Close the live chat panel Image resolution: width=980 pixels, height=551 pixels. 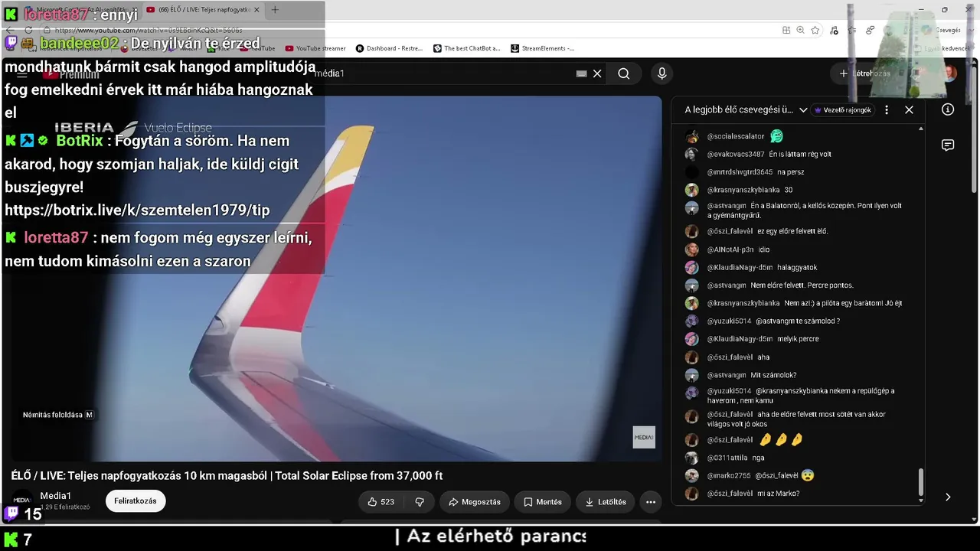pos(909,109)
